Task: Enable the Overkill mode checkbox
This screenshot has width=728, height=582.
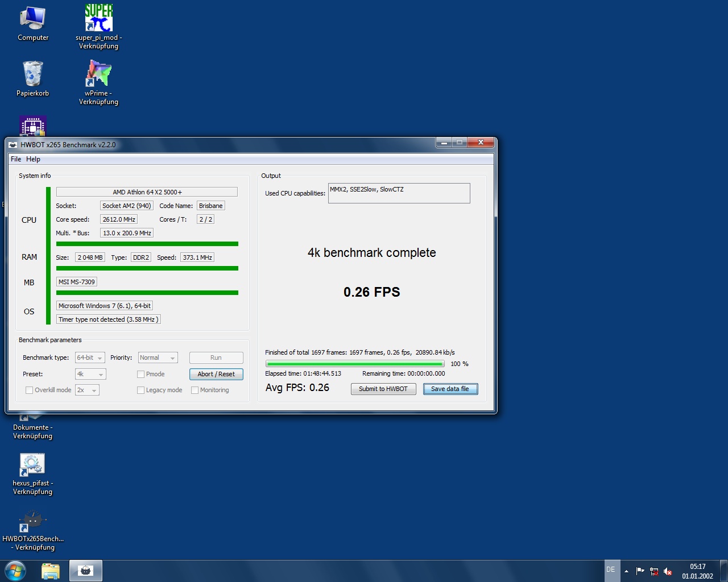Action: pyautogui.click(x=29, y=390)
